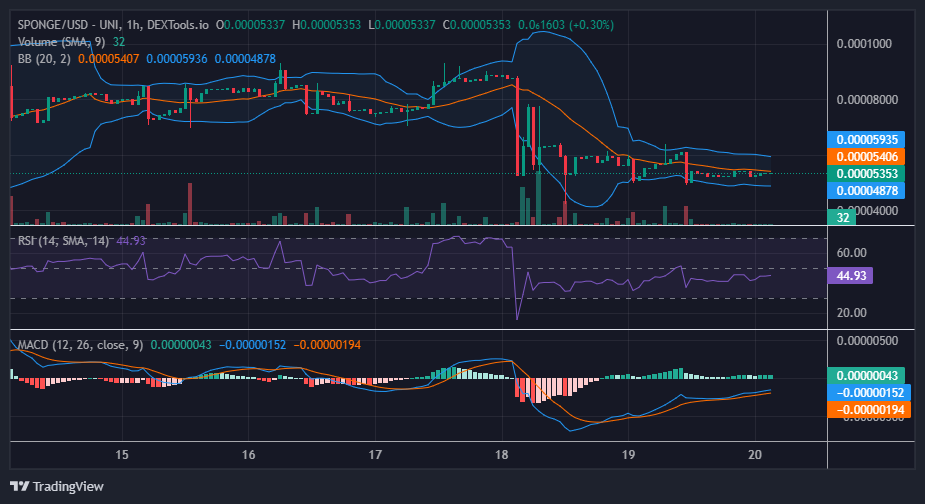Click the blue -0.00000152 MACD axis tag
Screen dimensions: 925x504
tap(869, 393)
